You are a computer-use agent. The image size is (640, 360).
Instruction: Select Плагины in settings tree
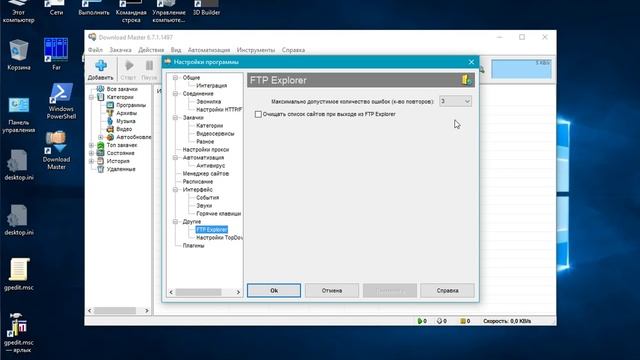(x=193, y=246)
